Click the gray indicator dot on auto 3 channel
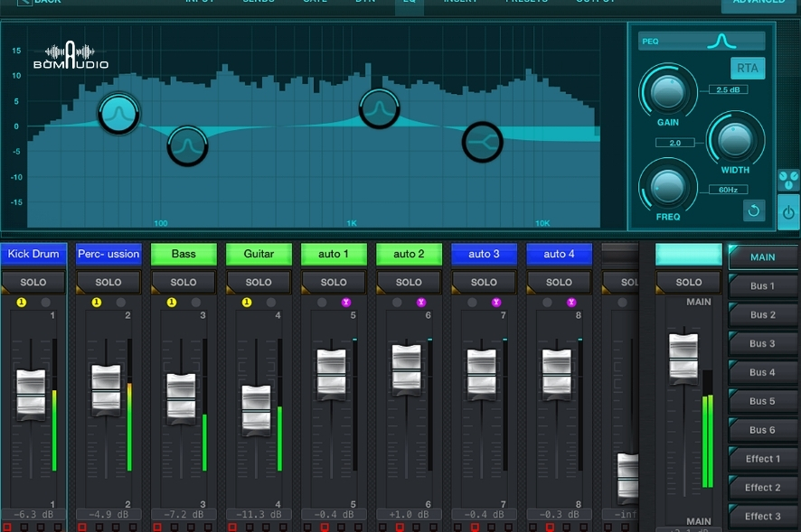The image size is (801, 532). 472,303
